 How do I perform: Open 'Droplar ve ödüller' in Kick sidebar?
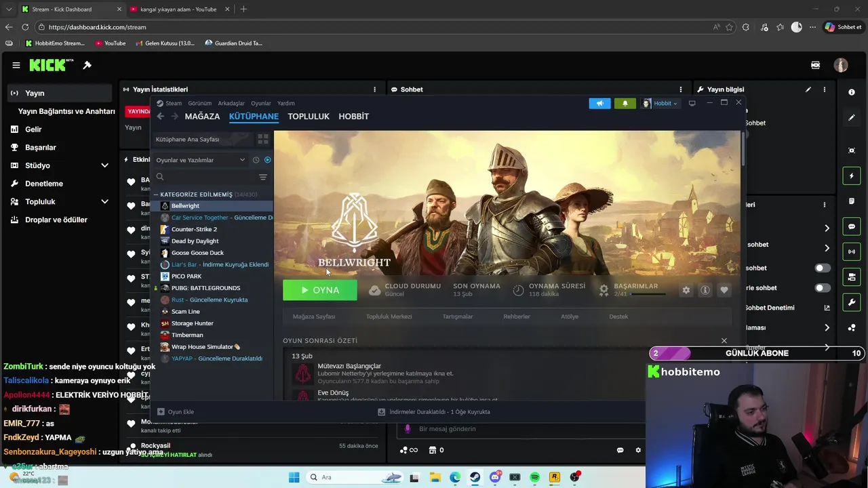(x=56, y=220)
